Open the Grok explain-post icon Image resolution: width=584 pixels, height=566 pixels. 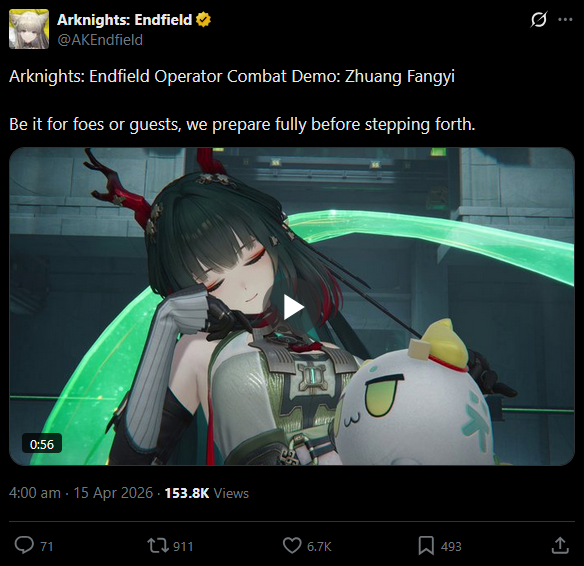pos(539,20)
